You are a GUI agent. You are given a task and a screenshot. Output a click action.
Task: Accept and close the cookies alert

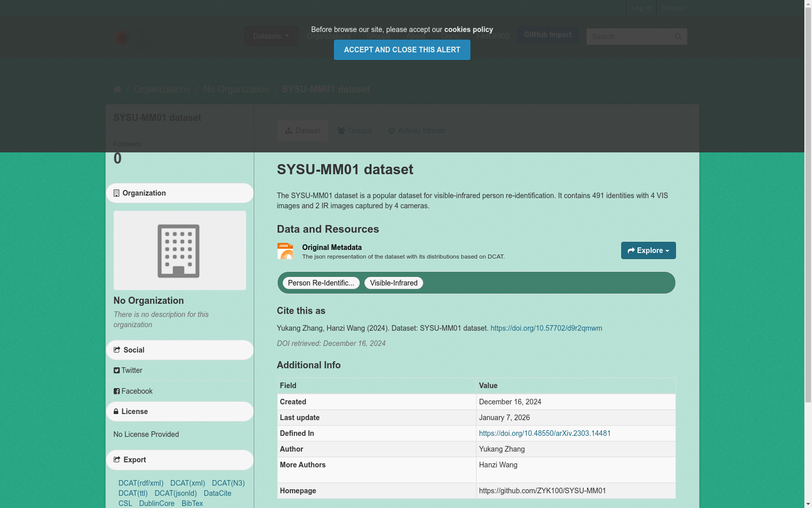pyautogui.click(x=402, y=50)
